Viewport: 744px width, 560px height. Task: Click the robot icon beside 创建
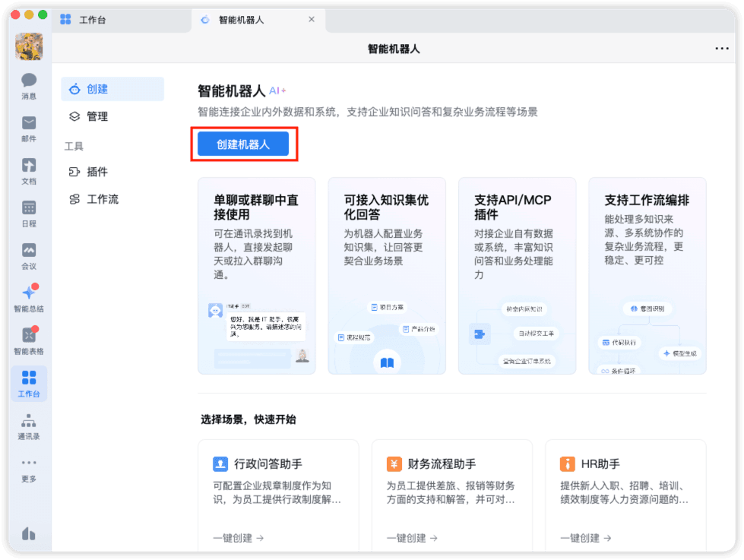74,89
